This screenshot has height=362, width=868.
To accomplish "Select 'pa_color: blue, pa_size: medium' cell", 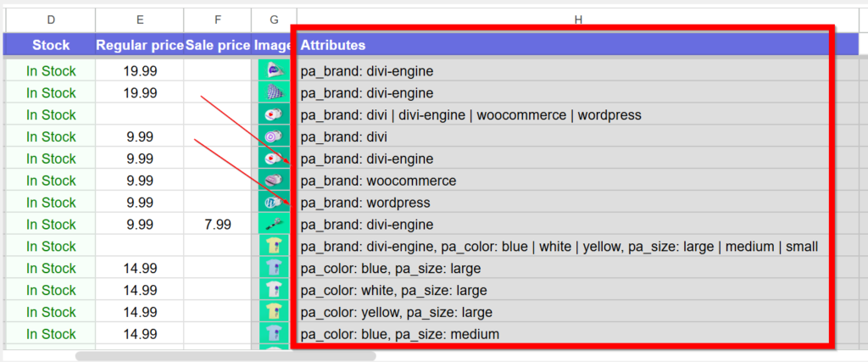I will 577,334.
